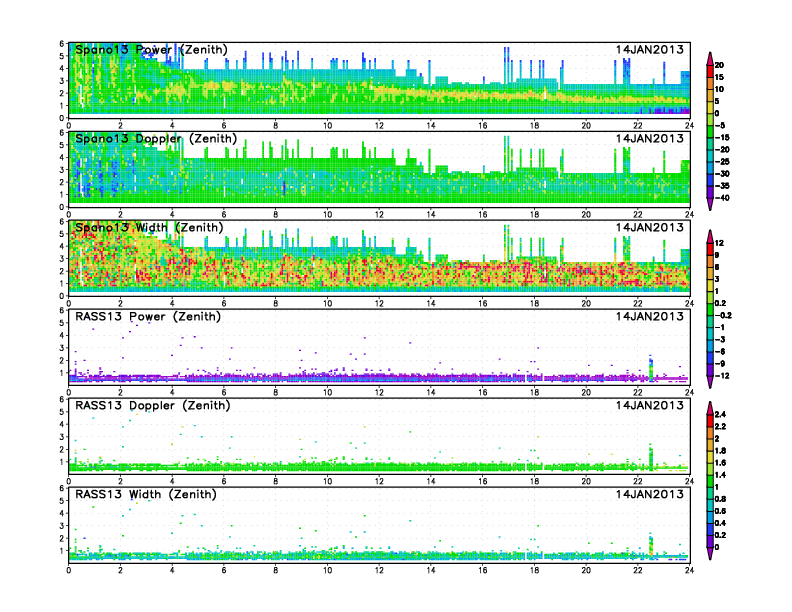Image resolution: width=792 pixels, height=612 pixels.
Task: Click the 'RASS13 Doppler (Zenith)' panel title
Action: coord(153,405)
